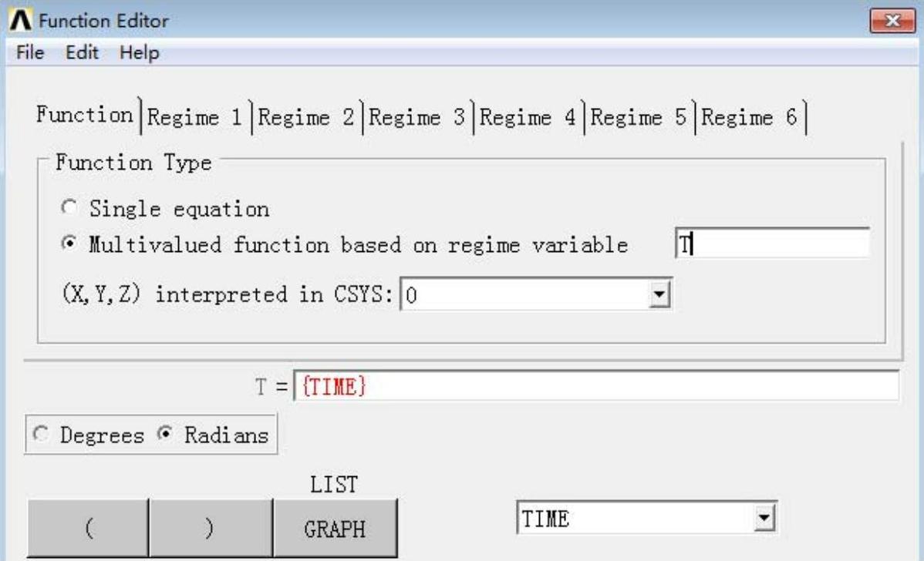Open the TIME variable dropdown list
Viewport: 924px width, 561px height.
tap(765, 519)
